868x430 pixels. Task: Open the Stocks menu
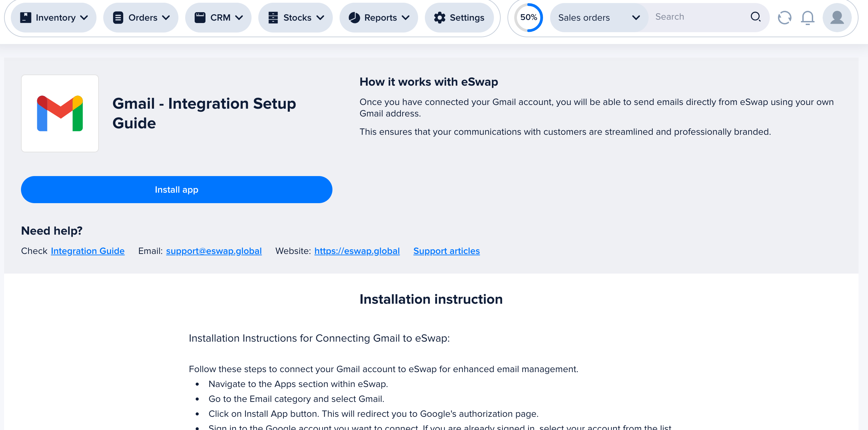point(296,18)
